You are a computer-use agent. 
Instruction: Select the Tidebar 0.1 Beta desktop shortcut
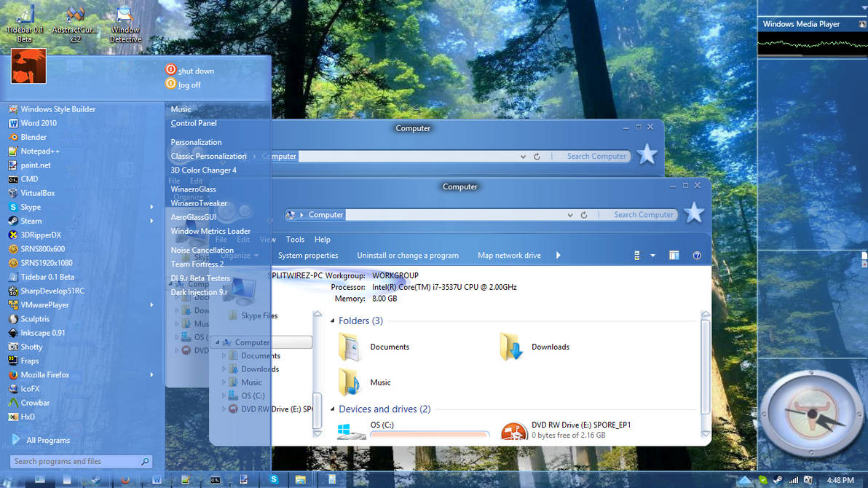tap(24, 23)
